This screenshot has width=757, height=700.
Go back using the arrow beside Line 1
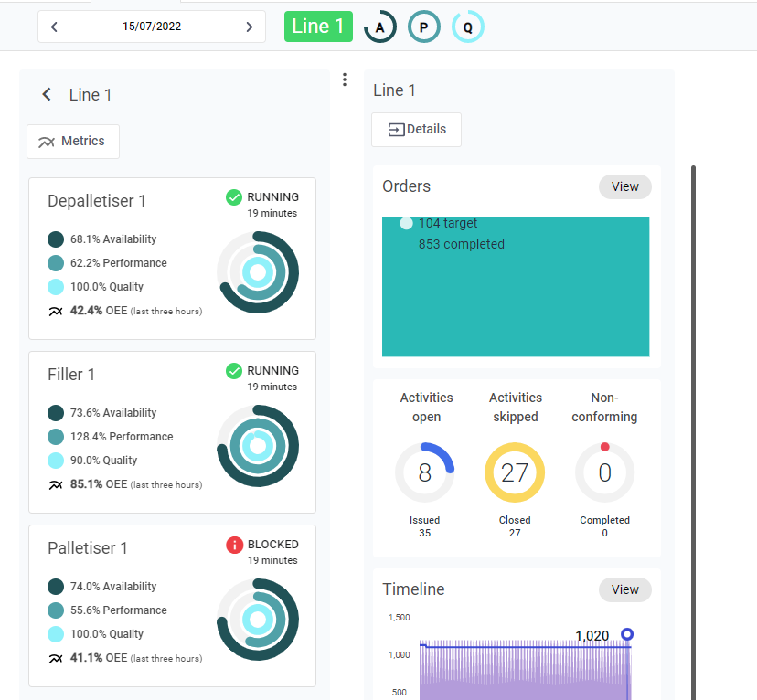coord(47,95)
